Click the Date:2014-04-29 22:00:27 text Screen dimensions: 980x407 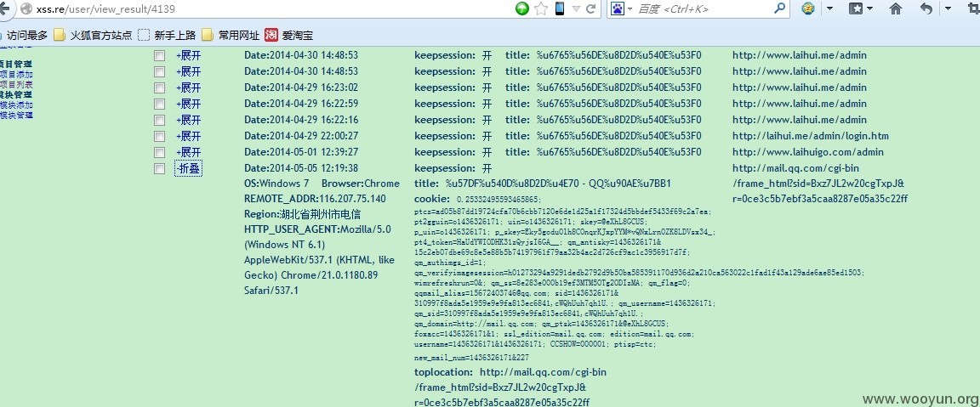[301, 136]
